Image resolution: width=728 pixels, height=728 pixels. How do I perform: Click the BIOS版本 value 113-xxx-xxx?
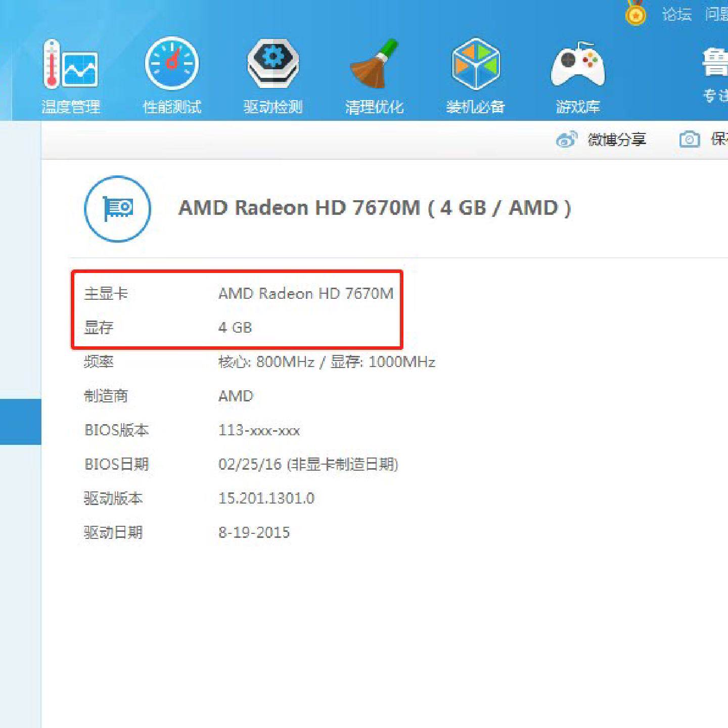(259, 430)
